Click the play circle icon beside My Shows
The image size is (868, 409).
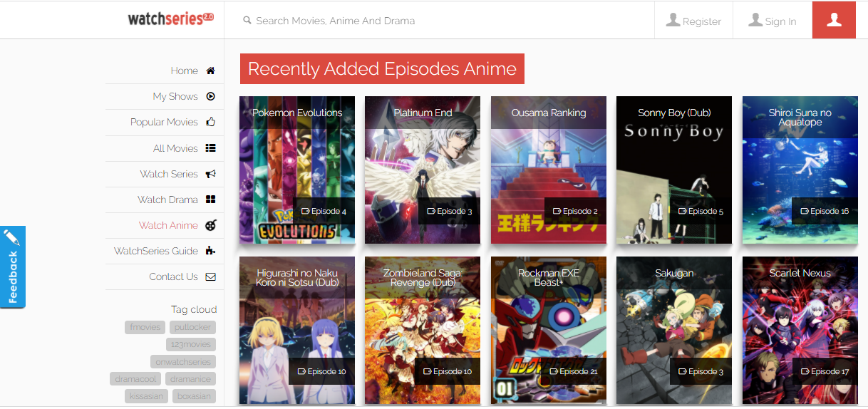pyautogui.click(x=210, y=96)
